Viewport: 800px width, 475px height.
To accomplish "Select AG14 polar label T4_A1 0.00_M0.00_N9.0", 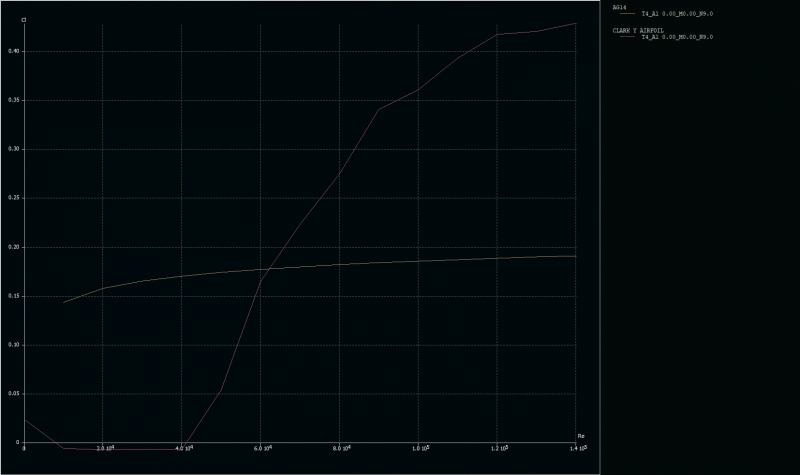I will tap(677, 14).
